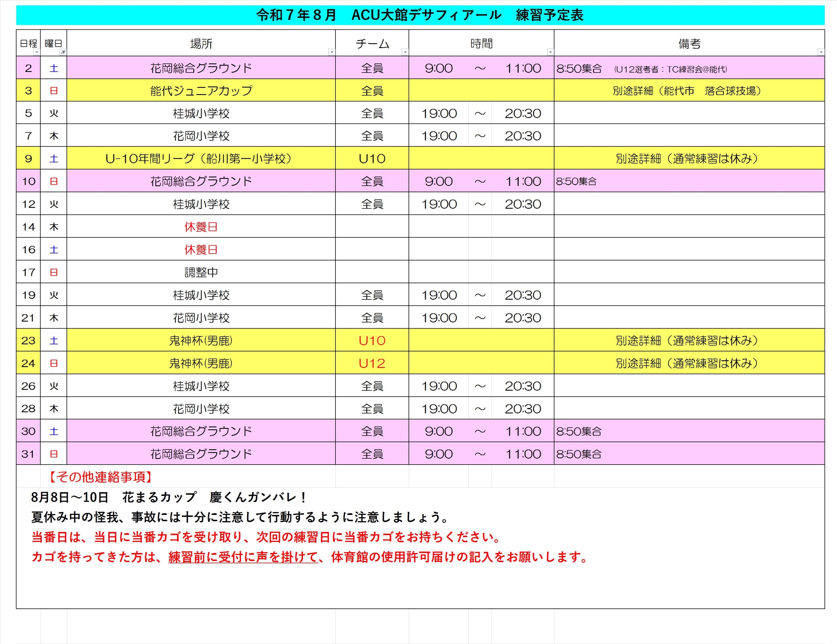
Task: Select 花岡総合グラウンド cell on the 30th row
Action: tap(201, 431)
